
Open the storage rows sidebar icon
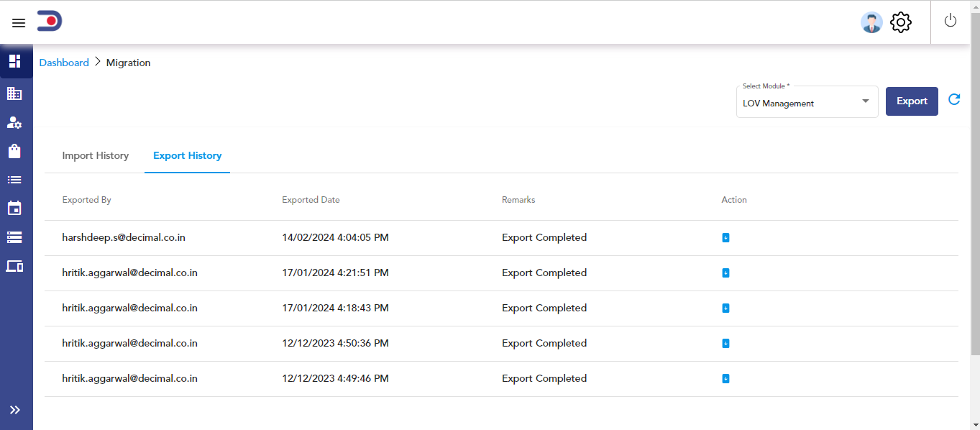point(14,237)
